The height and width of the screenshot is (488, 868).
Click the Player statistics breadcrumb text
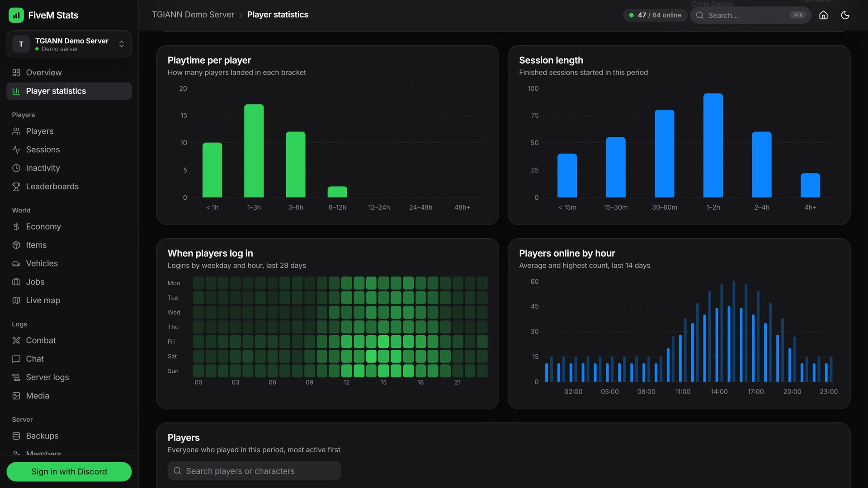click(x=278, y=14)
